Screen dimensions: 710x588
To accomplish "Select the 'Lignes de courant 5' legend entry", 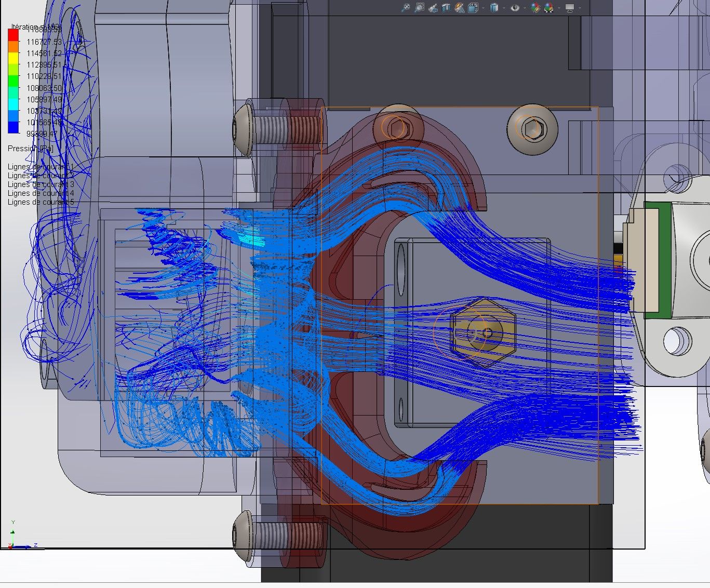I will [41, 202].
